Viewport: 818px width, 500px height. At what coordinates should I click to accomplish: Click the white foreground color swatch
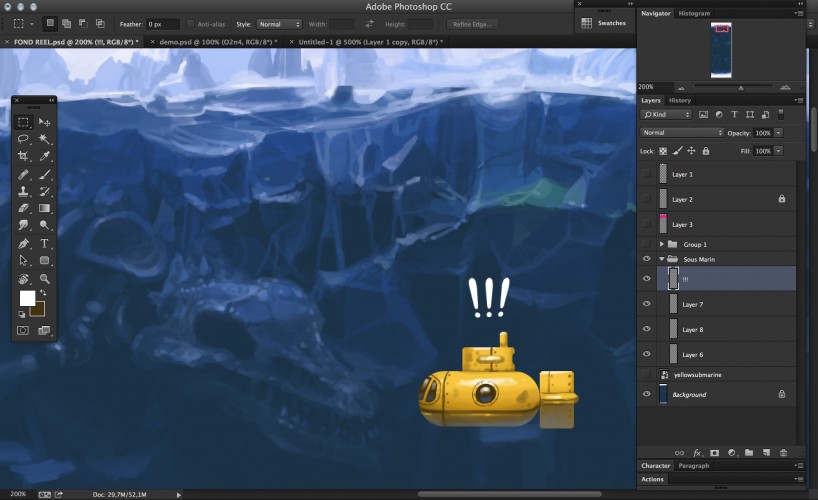click(x=27, y=299)
